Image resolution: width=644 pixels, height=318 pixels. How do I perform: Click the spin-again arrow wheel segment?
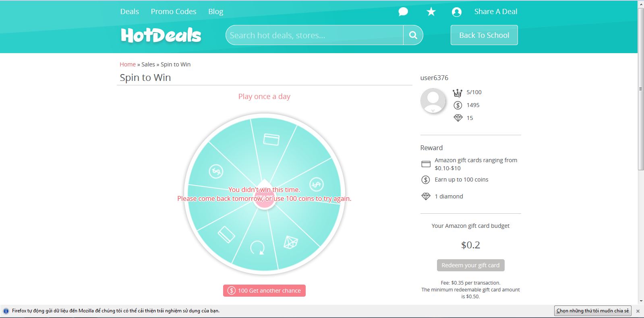[x=257, y=247]
